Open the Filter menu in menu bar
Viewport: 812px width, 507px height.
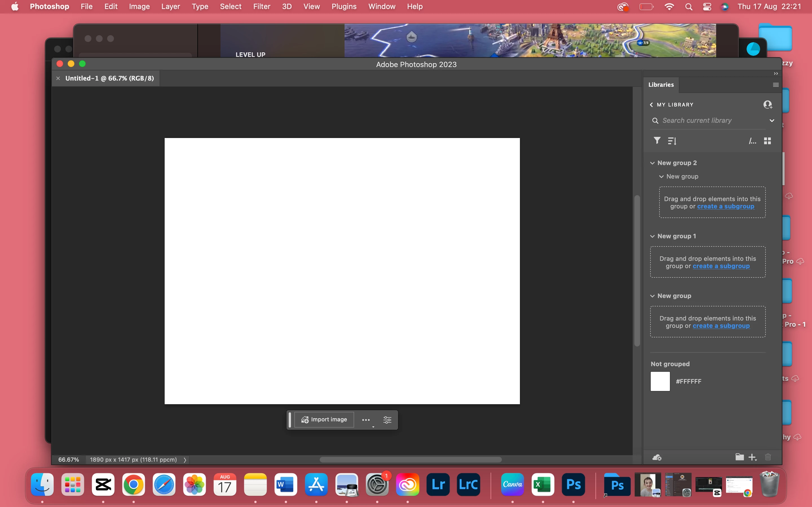point(261,6)
